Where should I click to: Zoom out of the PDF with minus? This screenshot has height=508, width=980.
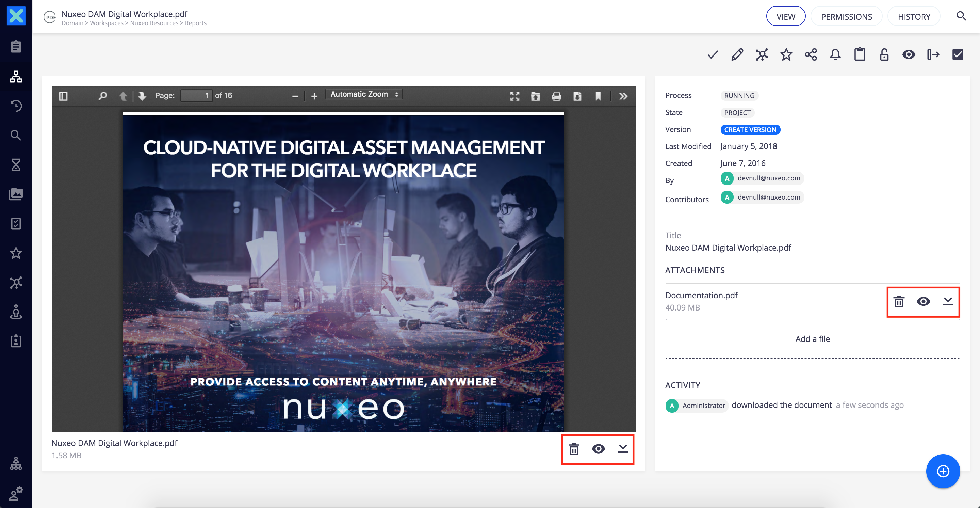[295, 96]
